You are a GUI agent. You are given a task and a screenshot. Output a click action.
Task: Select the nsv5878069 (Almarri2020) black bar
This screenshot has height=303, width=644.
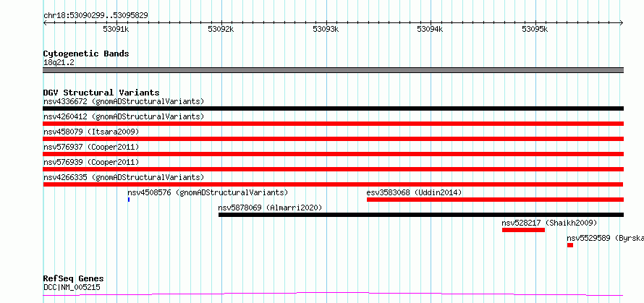(x=421, y=215)
